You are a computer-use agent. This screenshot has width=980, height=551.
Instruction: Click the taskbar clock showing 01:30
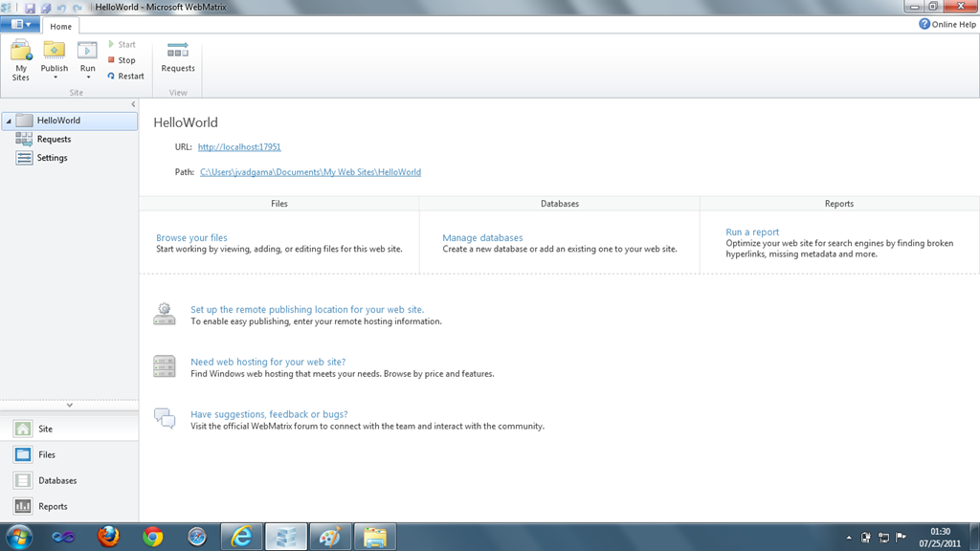940,538
